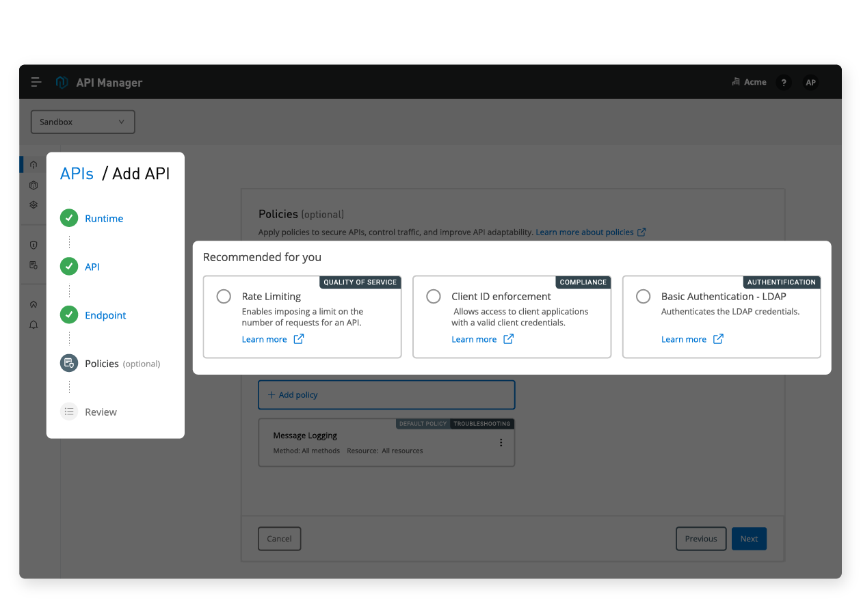Click the Acme organization building icon
The image size is (861, 616).
tap(736, 82)
